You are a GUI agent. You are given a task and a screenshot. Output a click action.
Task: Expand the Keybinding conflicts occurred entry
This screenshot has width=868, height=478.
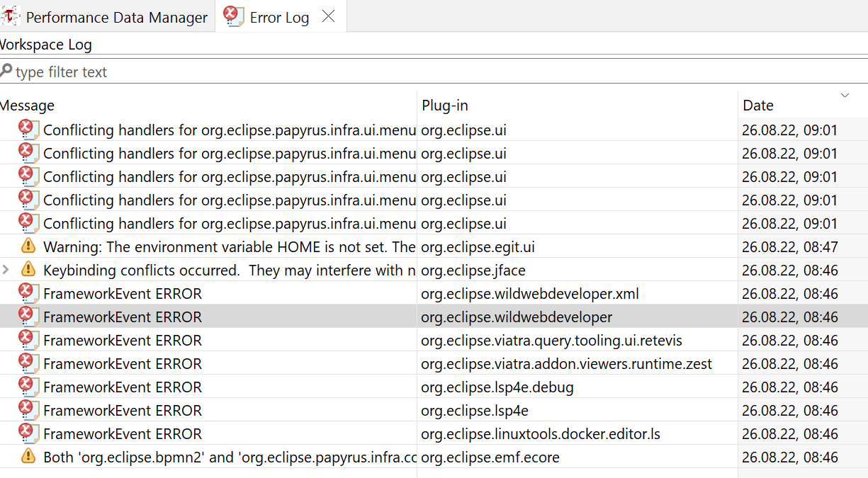click(6, 270)
